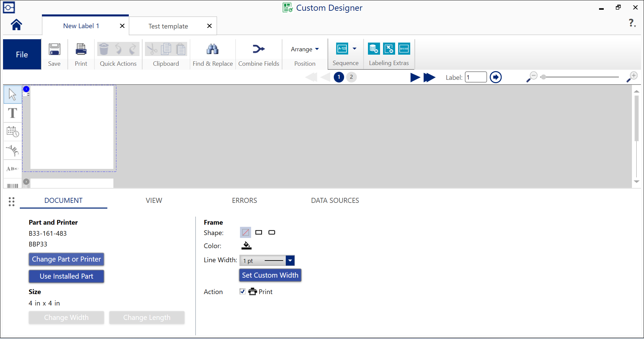
Task: Click the zoom in magnifier icon
Action: tap(632, 77)
